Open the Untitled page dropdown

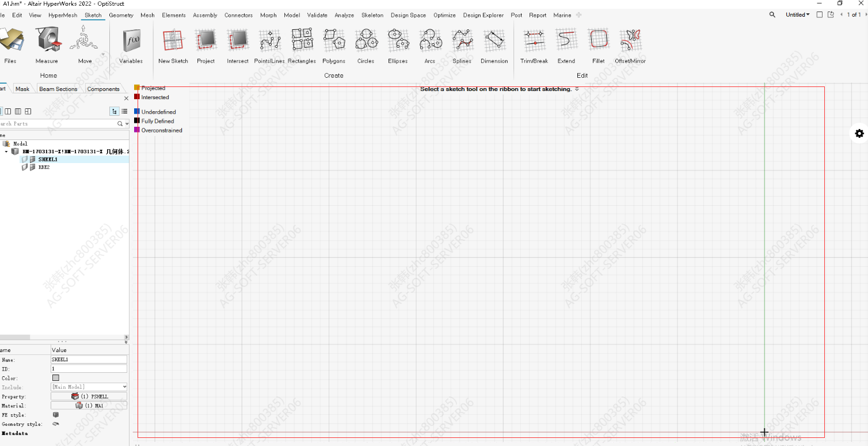click(798, 15)
